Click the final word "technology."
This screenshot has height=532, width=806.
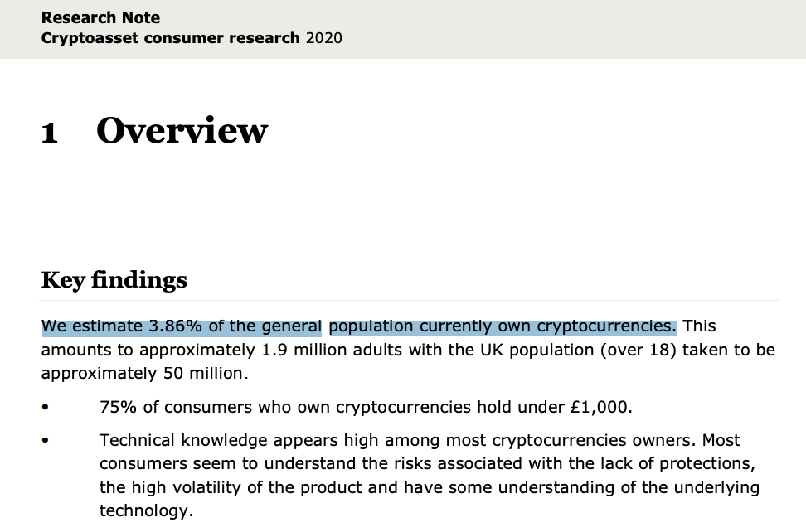(146, 510)
